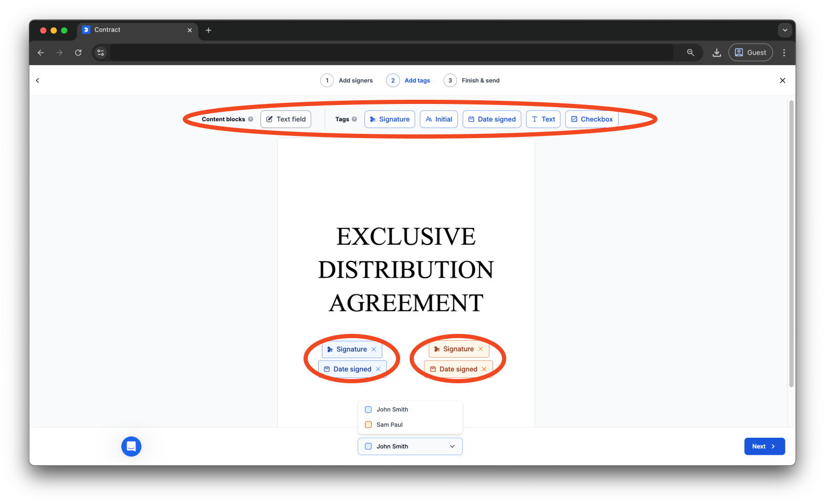This screenshot has height=504, width=825.
Task: Remove the orange Signature tag
Action: tap(481, 349)
